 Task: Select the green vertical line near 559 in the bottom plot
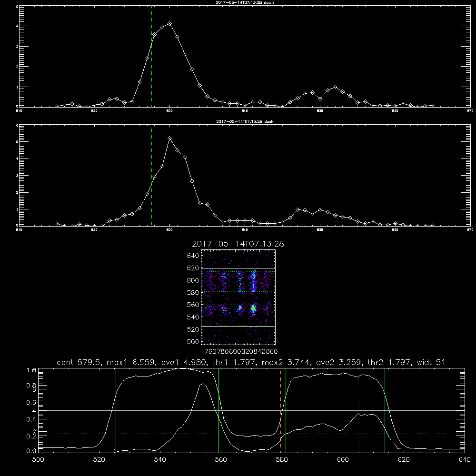[x=218, y=410]
